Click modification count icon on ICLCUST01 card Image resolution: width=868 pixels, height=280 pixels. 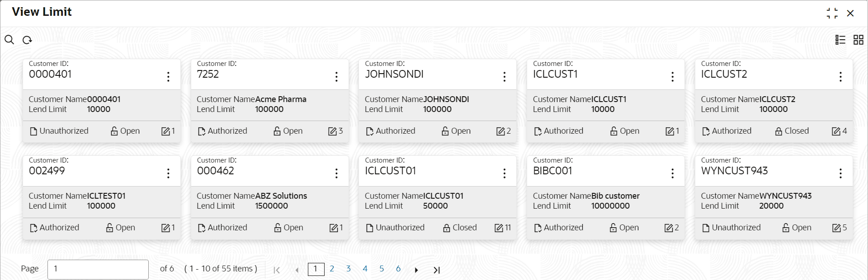(x=499, y=228)
